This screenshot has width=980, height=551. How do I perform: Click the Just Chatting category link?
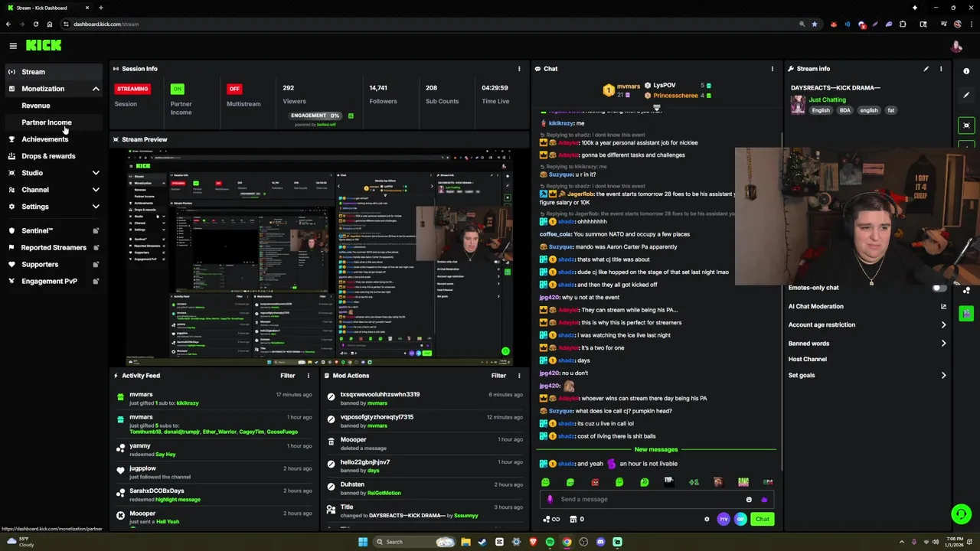827,99
